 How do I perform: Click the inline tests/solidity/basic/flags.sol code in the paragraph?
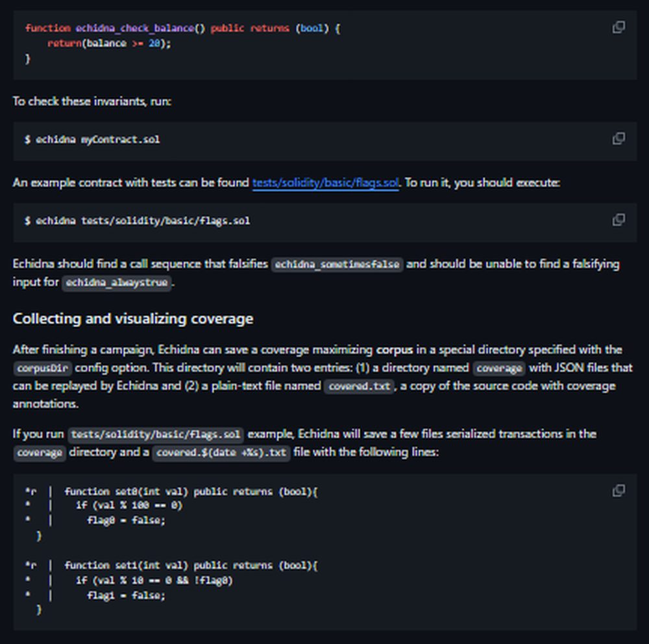point(156,435)
